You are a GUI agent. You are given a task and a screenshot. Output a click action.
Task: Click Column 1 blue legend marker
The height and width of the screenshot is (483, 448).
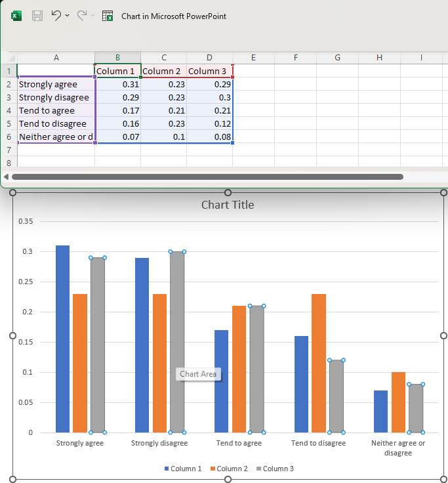click(x=167, y=469)
